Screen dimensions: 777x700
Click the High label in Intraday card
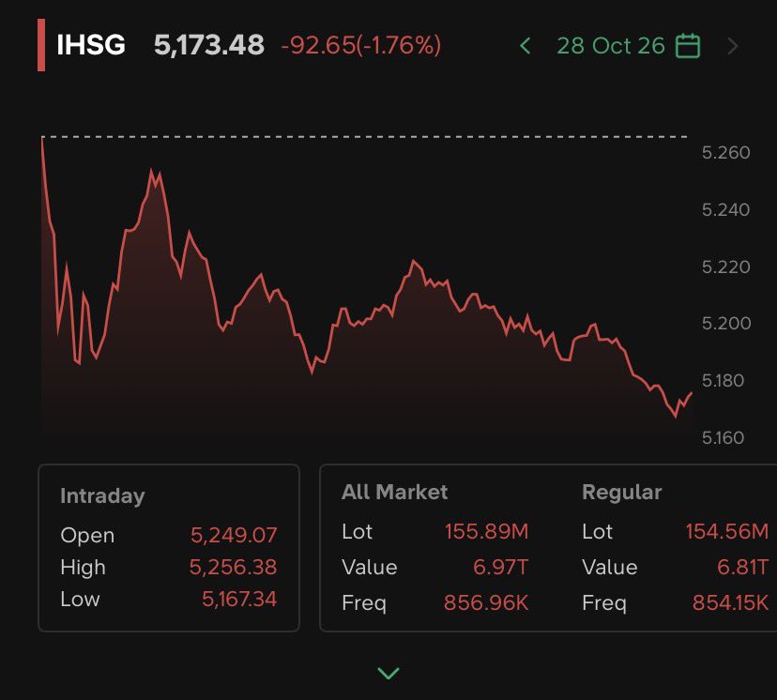(83, 568)
